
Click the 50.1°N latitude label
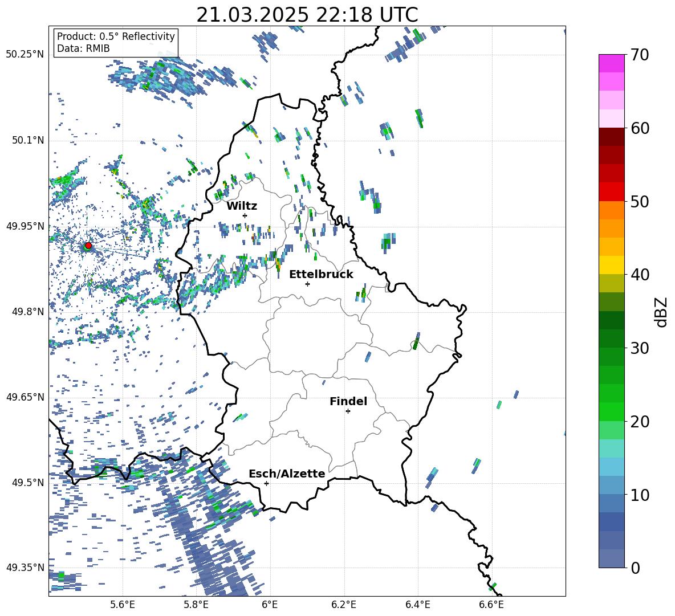pyautogui.click(x=27, y=141)
